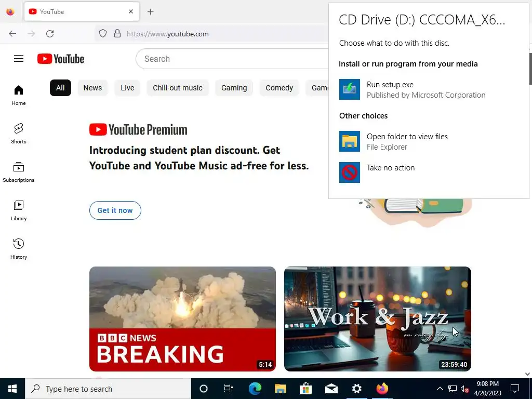
Task: Select the Gaming filter chip
Action: tap(234, 88)
